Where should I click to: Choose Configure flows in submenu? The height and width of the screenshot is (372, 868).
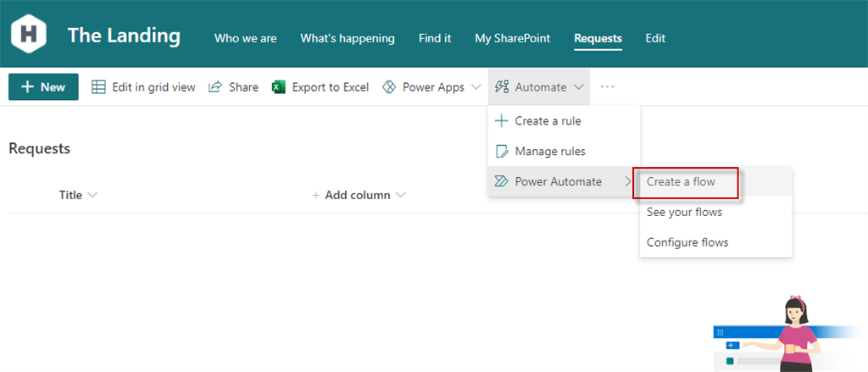tap(715, 242)
